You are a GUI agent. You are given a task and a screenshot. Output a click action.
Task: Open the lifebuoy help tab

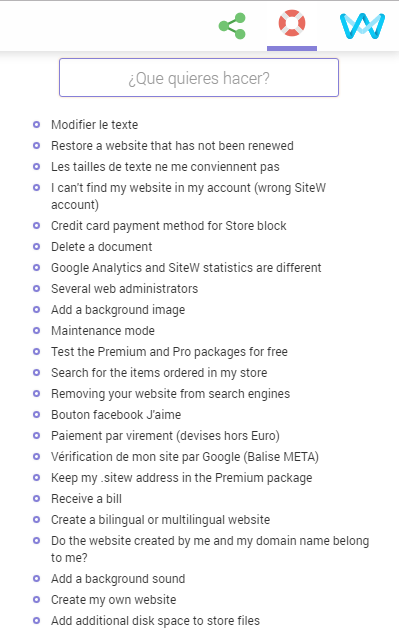coord(292,23)
